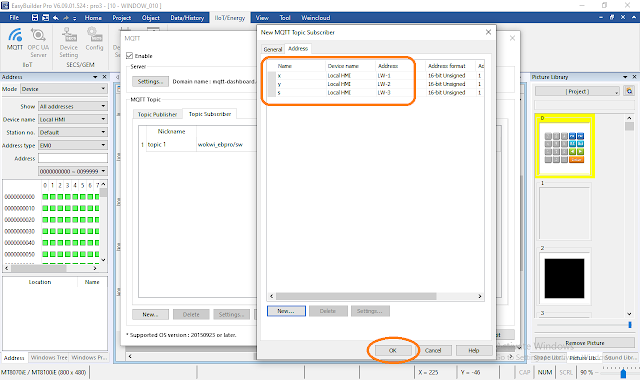Select the Topic Subscriber tab

pyautogui.click(x=210, y=114)
